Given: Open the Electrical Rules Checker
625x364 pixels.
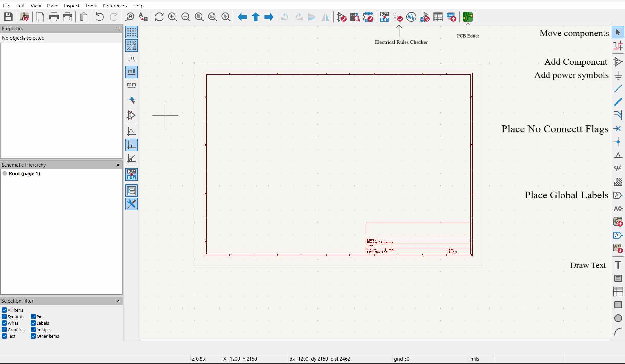Looking at the screenshot, I should [x=399, y=17].
